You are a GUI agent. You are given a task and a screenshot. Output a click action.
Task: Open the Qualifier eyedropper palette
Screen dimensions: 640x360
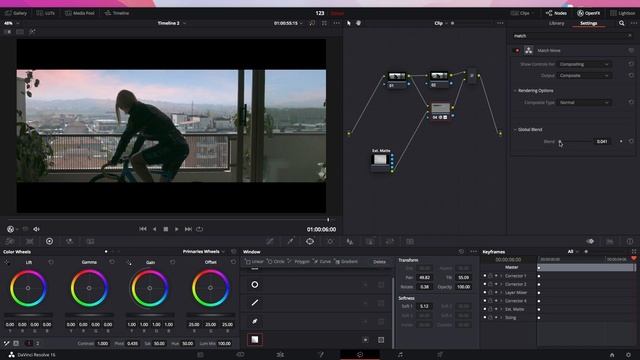point(290,241)
